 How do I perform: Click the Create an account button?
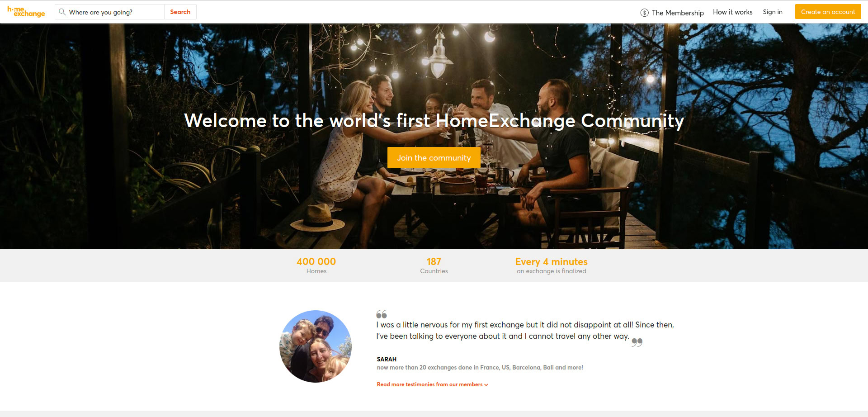(x=828, y=12)
